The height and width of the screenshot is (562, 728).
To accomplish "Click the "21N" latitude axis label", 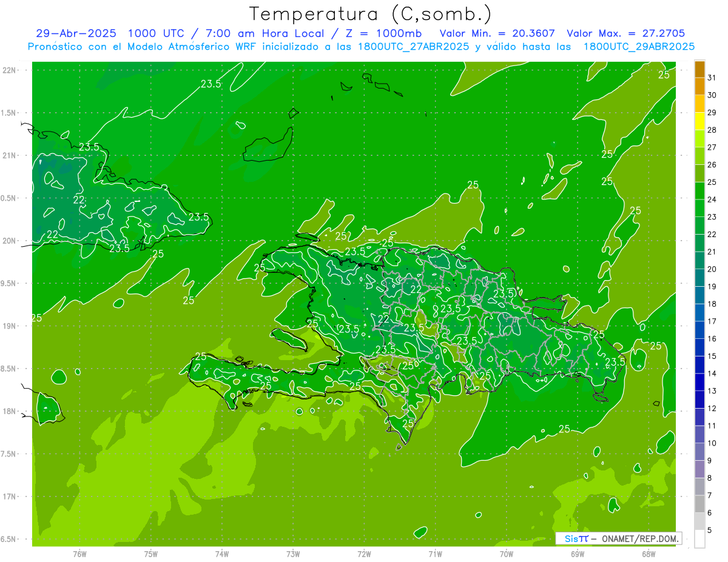I will 10,156.
